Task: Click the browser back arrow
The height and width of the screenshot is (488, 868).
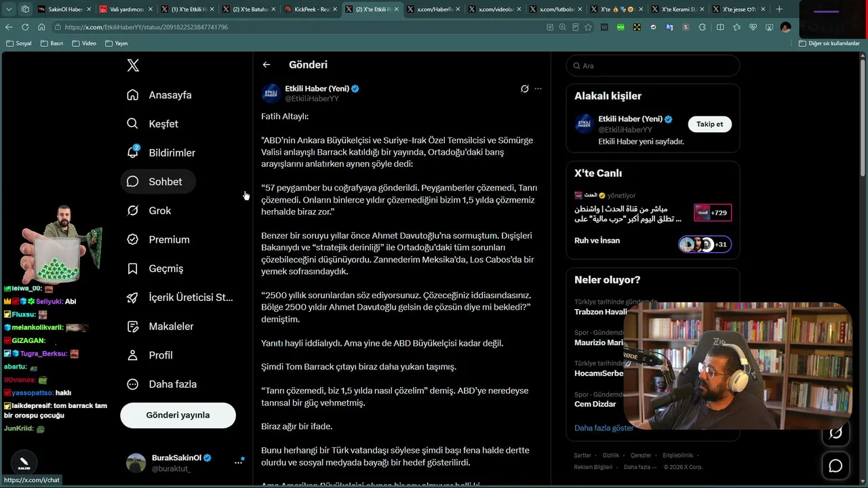Action: pos(9,27)
